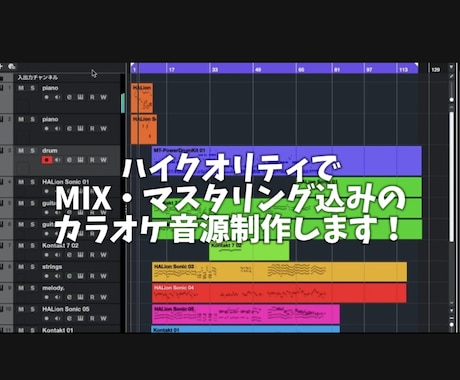Screen dimensions: 460x380
Task: Toggle monitor on track 1 piano
Action: tap(58, 97)
